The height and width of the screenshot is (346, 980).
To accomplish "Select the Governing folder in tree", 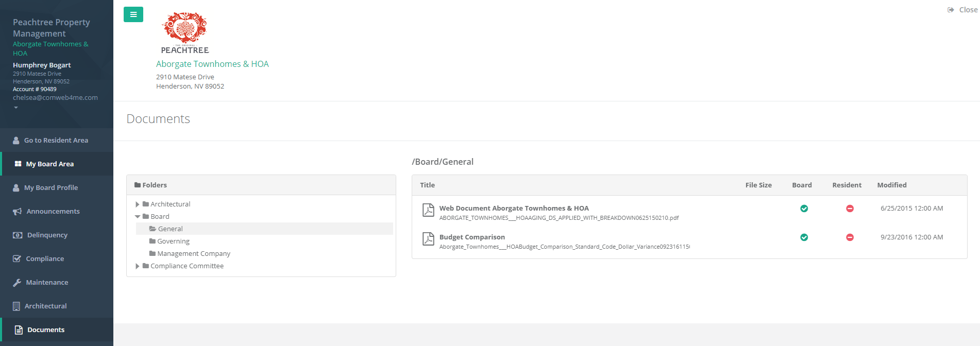I will coord(173,241).
